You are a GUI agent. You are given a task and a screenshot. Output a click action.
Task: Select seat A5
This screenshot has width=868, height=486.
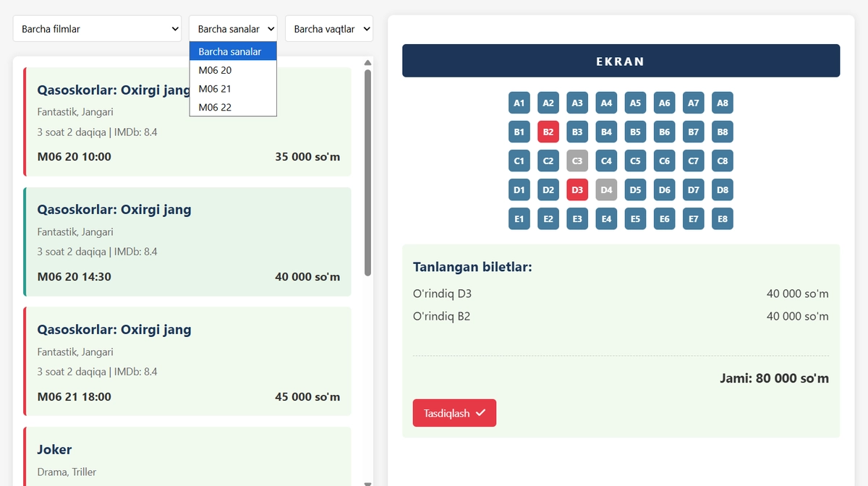pyautogui.click(x=635, y=103)
